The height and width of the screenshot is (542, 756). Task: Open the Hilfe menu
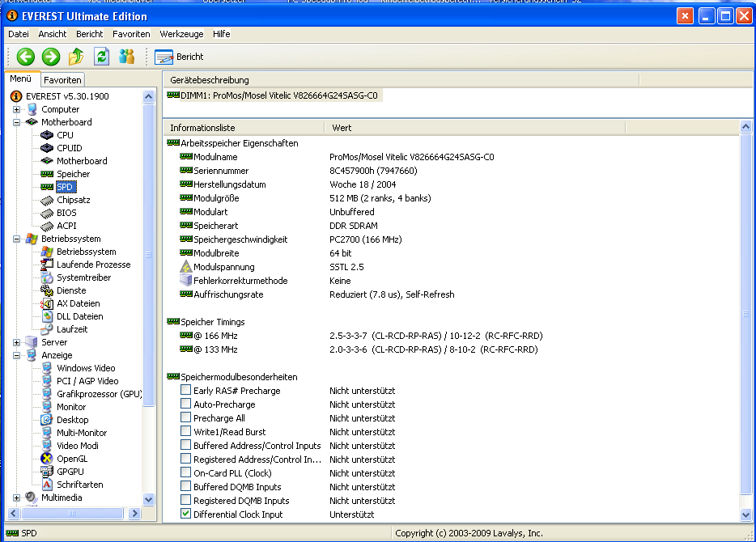(221, 34)
